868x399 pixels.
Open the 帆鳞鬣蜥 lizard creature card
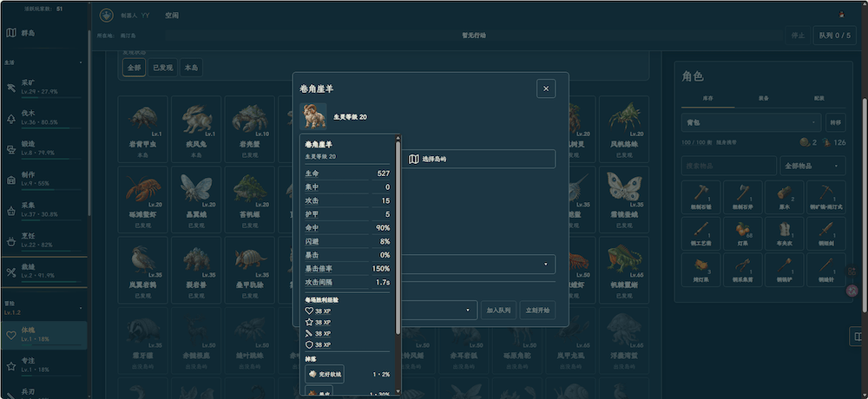[624, 270]
